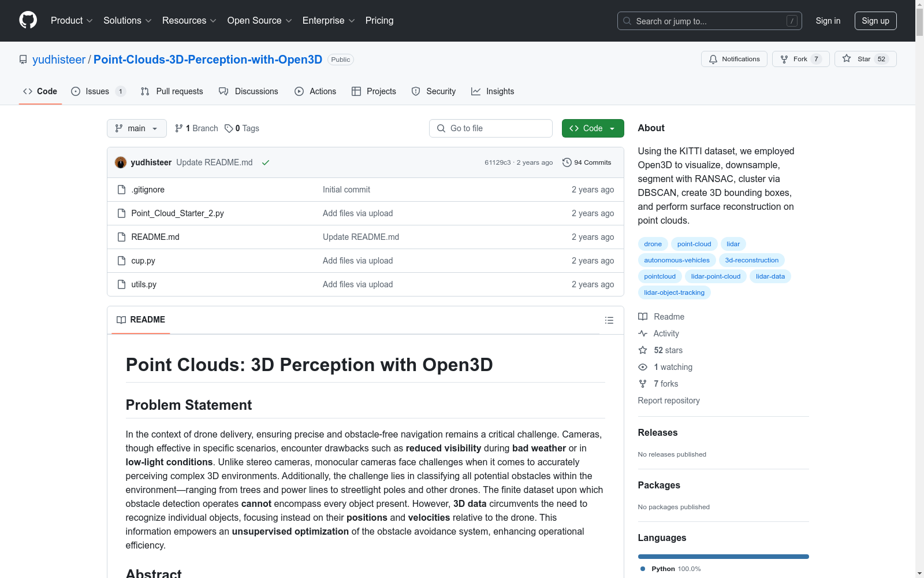Viewport: 924px width, 578px height.
Task: Click the watching eye icon
Action: coord(643,367)
